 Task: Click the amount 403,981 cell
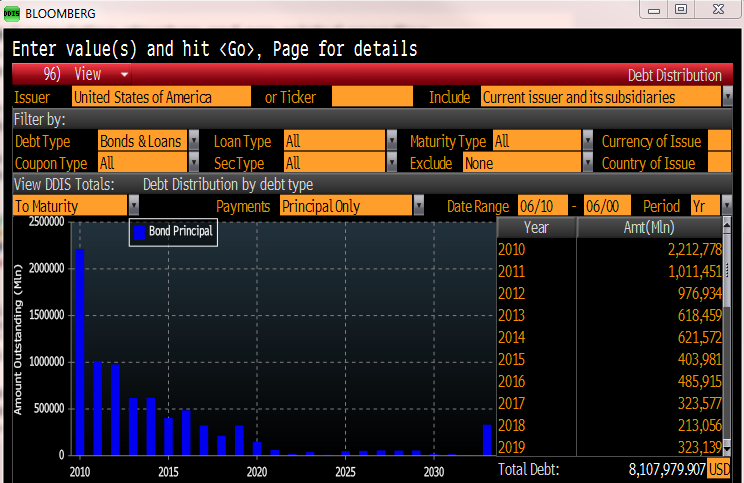[x=700, y=359]
